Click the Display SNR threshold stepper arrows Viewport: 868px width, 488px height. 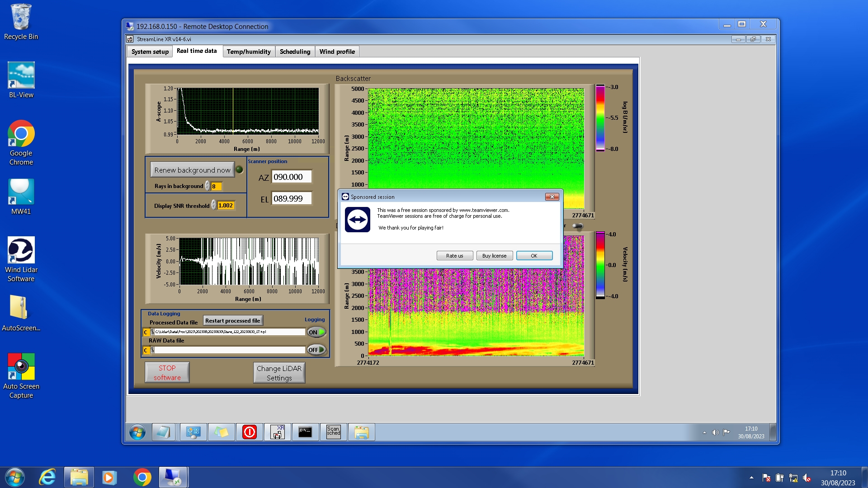pos(213,206)
